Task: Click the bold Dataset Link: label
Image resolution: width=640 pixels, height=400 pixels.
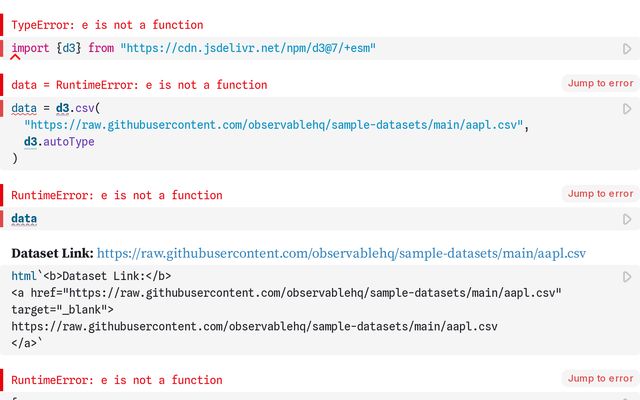Action: pyautogui.click(x=52, y=253)
